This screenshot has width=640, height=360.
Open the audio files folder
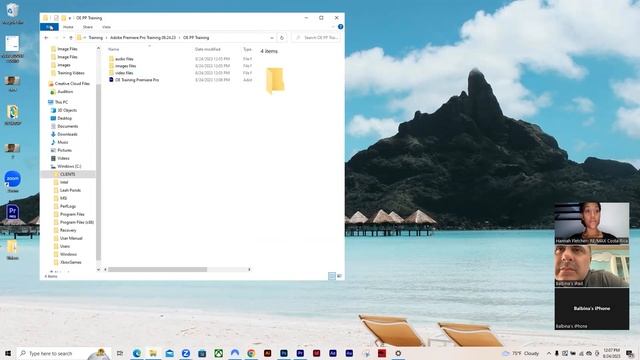[x=124, y=59]
